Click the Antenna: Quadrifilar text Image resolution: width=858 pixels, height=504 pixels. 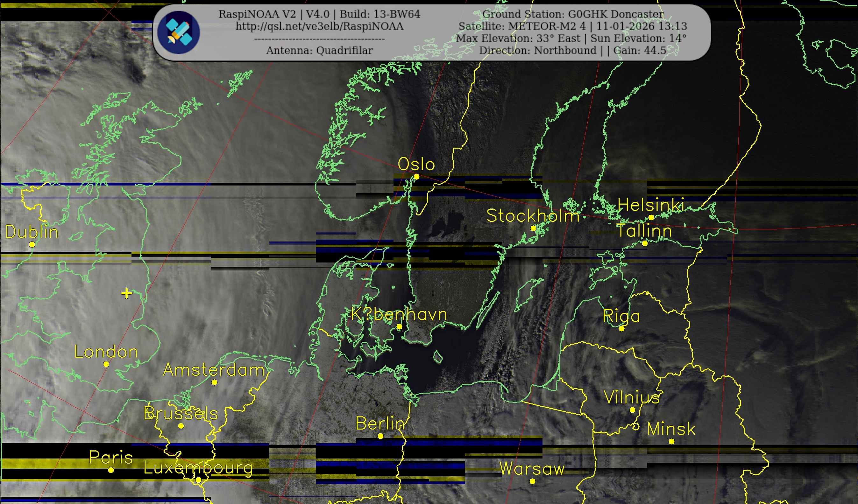pos(319,50)
